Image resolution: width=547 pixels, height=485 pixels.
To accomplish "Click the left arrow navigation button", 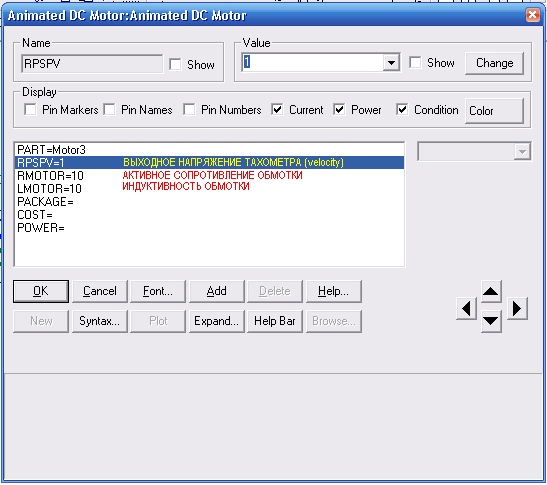I will 466,309.
